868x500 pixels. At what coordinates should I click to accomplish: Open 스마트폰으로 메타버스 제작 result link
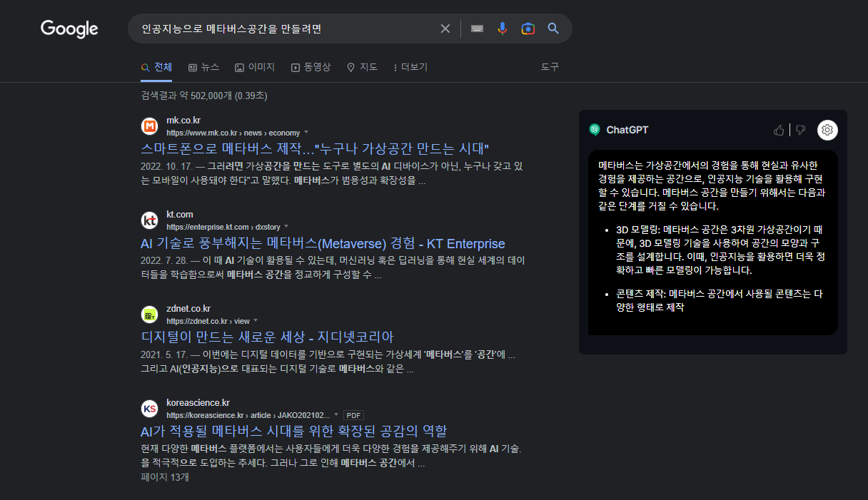tap(315, 149)
